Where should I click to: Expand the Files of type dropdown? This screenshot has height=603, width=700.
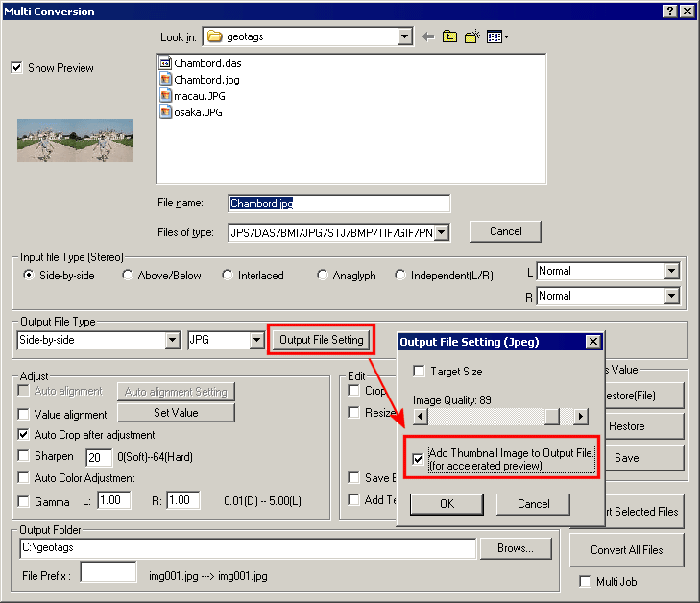click(441, 232)
